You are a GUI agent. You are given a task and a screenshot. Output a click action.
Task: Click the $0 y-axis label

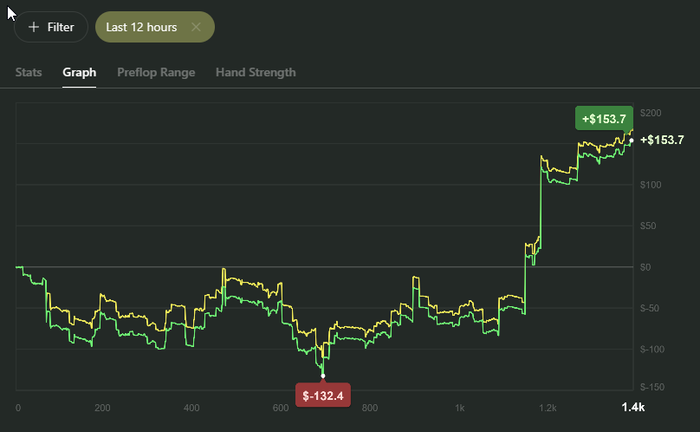pos(646,267)
